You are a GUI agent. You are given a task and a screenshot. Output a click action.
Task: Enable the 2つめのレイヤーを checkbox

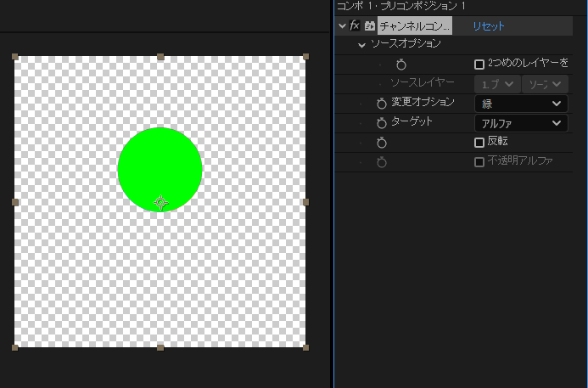(479, 65)
